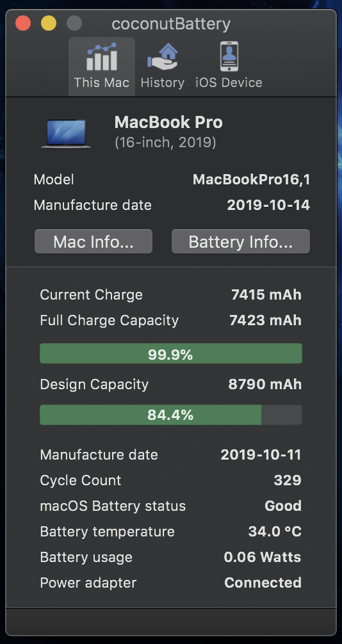Select the This Mac tab label
342x644 pixels.
tap(102, 83)
